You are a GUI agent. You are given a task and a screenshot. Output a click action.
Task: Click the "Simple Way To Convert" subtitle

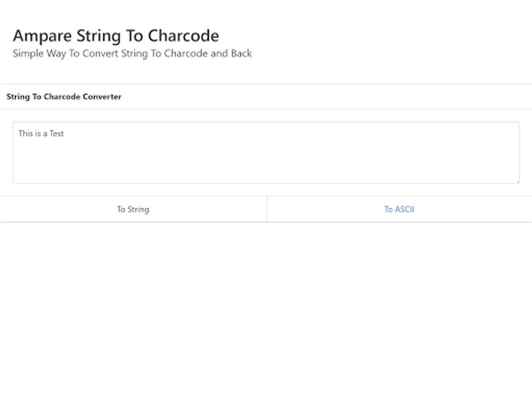pyautogui.click(x=132, y=54)
